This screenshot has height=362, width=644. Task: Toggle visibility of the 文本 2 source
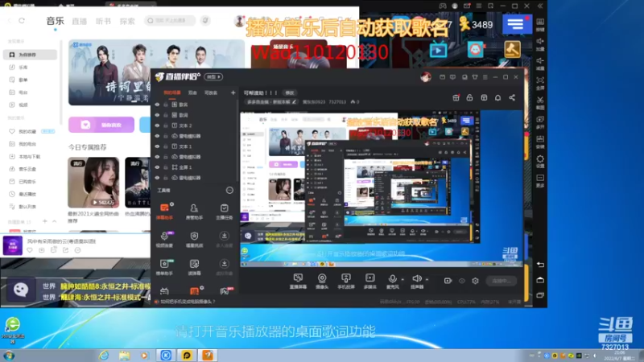tap(157, 125)
